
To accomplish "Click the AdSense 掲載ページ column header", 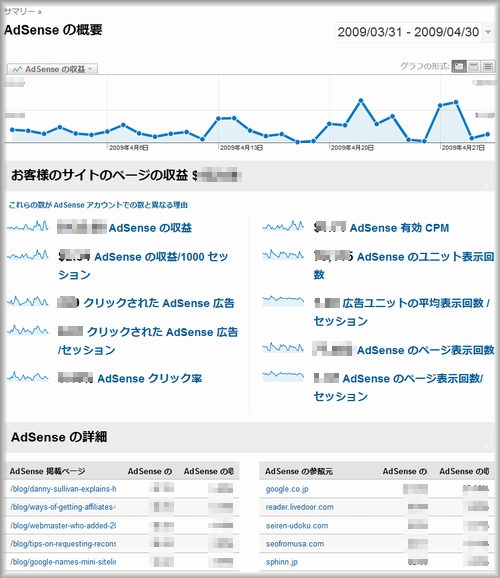I will (x=48, y=471).
